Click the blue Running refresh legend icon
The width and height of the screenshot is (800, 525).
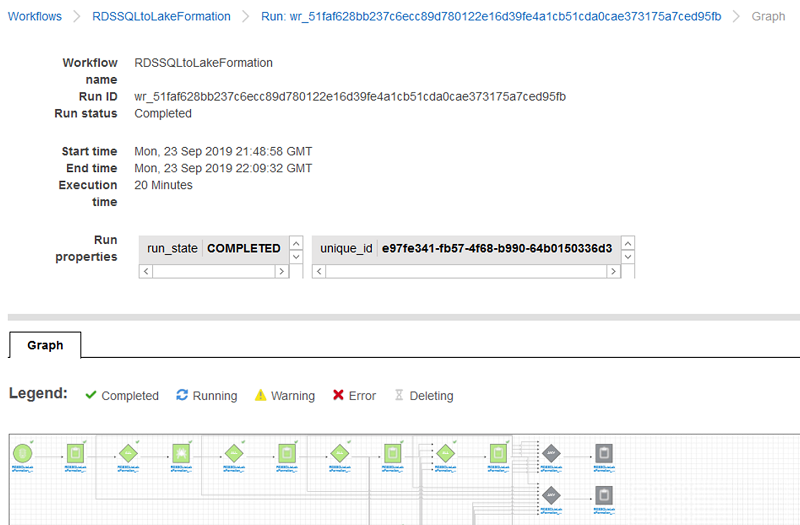tap(182, 395)
